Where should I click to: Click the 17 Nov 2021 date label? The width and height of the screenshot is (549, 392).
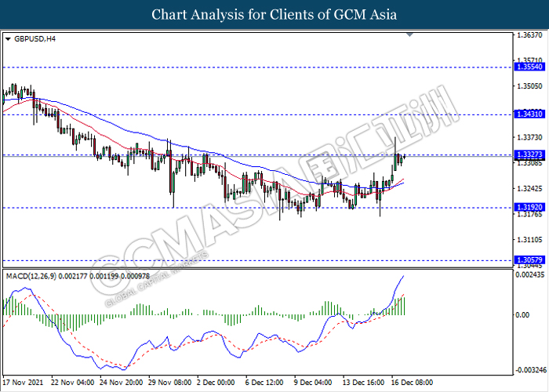[x=23, y=383]
